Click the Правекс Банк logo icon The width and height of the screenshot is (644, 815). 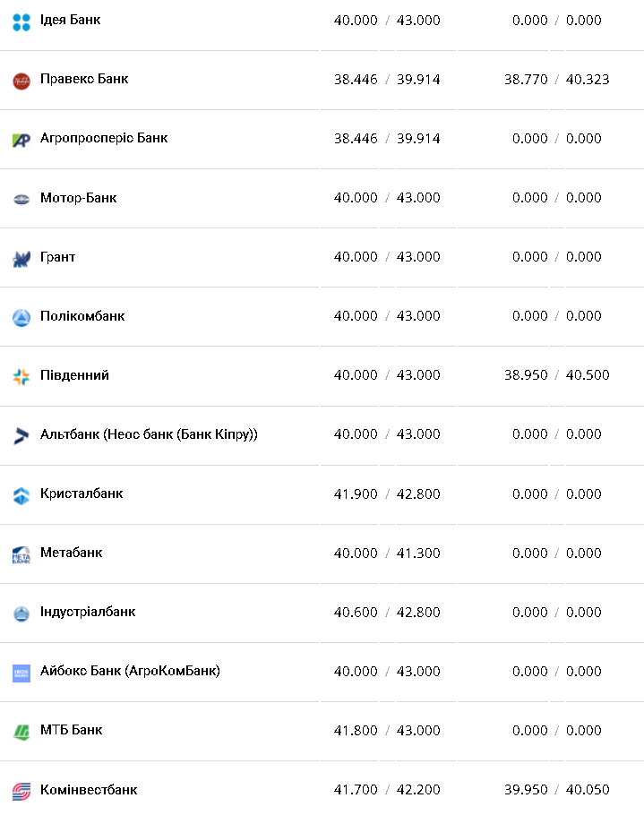point(21,81)
